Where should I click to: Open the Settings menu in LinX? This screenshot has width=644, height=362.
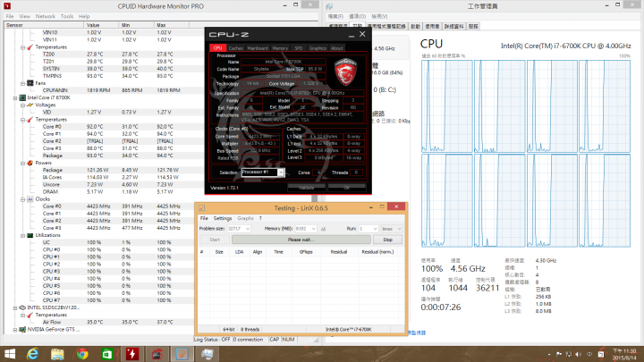(x=223, y=218)
